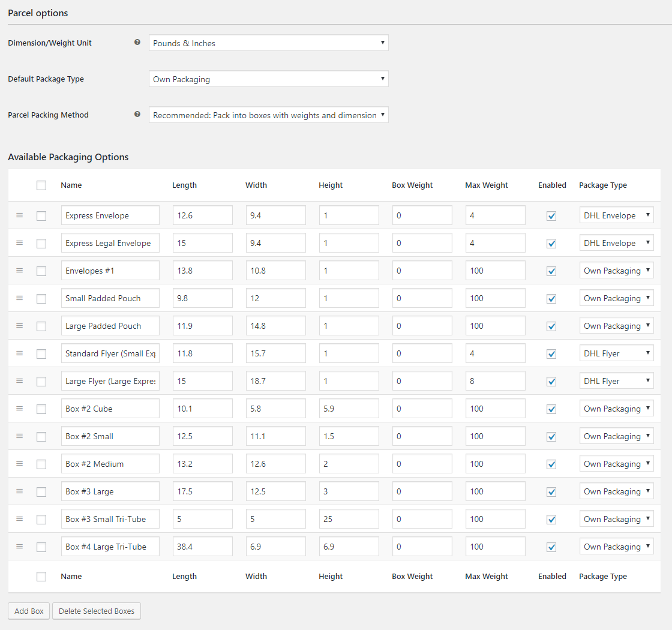Click drag handle for Box #4 Large Tri-Tube row

[x=19, y=547]
